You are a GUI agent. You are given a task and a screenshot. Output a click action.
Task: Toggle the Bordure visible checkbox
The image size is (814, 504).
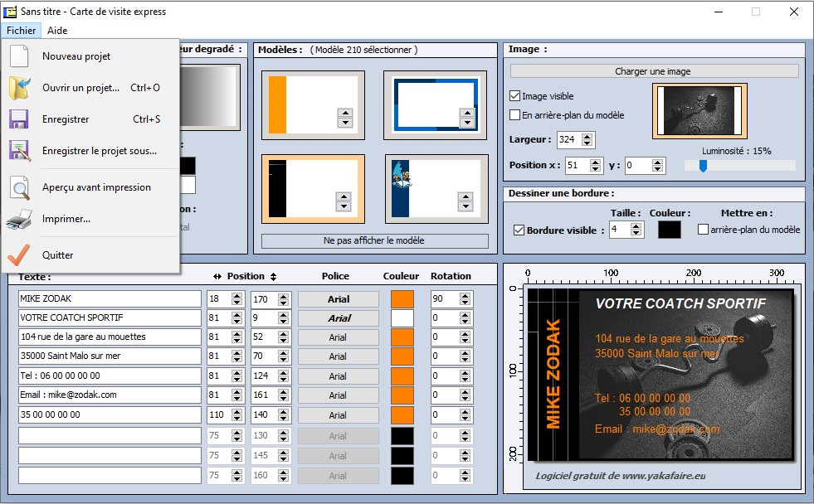(519, 230)
